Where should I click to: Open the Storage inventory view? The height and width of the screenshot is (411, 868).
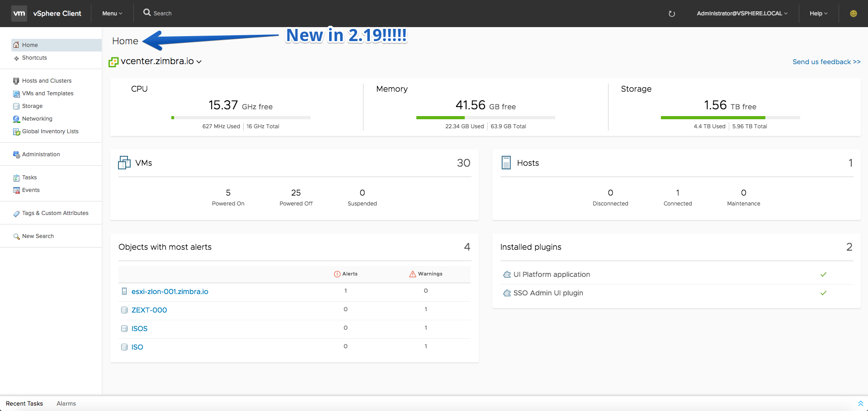pyautogui.click(x=32, y=106)
